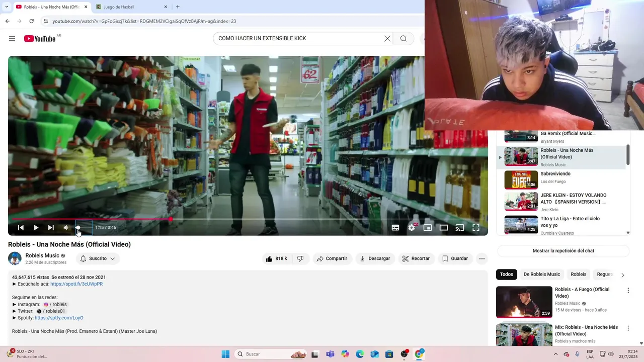644x362 pixels.
Task: Click the Recortar clip button
Action: 416,258
